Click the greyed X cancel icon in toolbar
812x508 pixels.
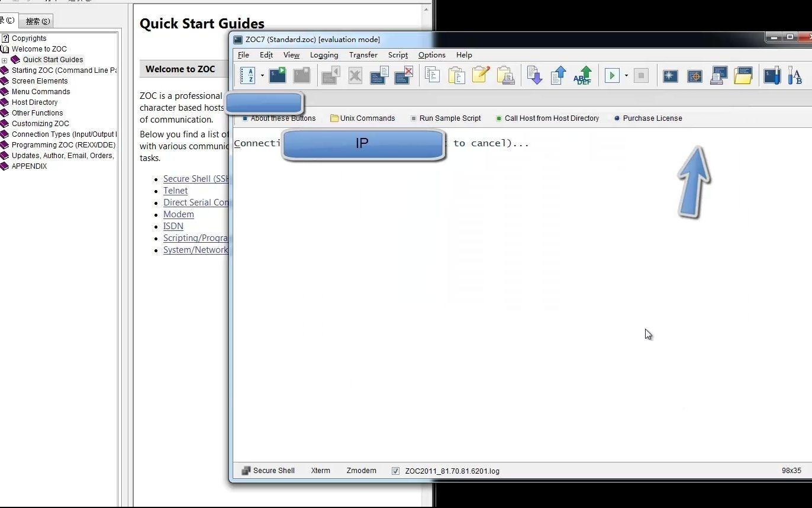point(355,76)
